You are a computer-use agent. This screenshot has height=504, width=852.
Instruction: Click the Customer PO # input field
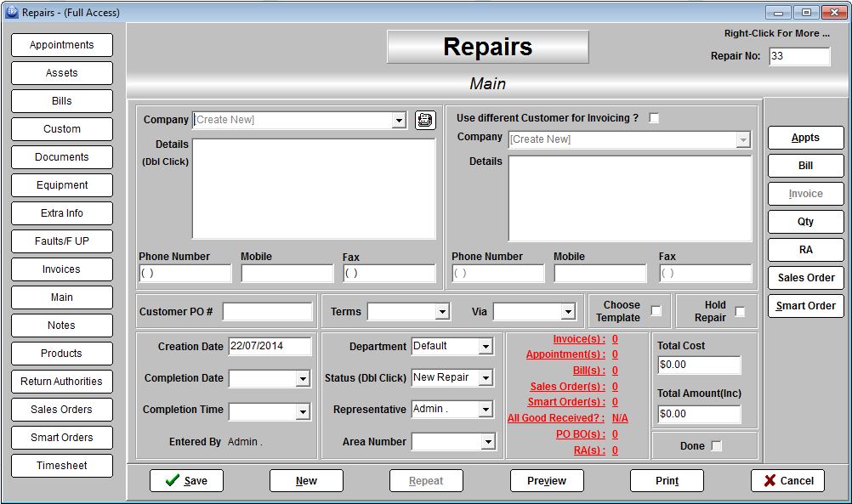pos(267,312)
